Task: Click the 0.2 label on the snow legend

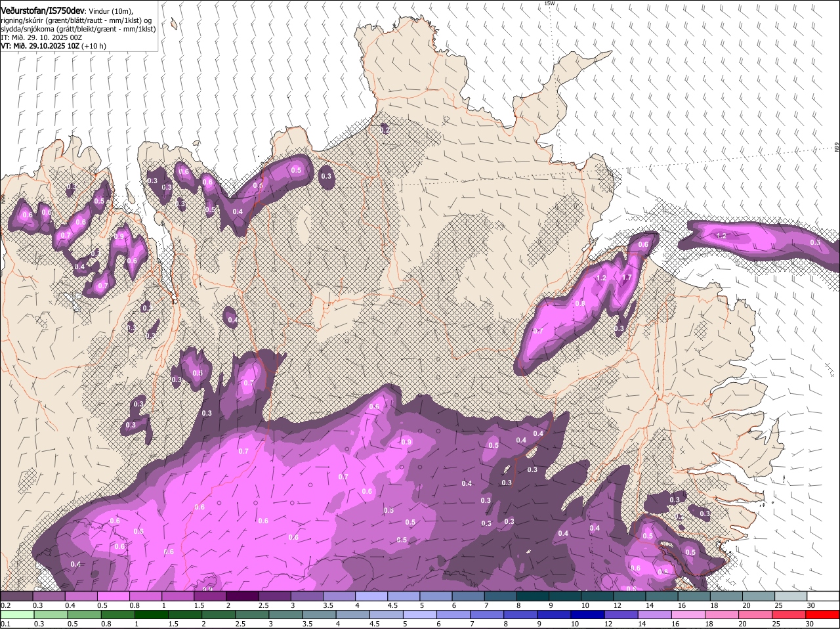Action: 5,605
